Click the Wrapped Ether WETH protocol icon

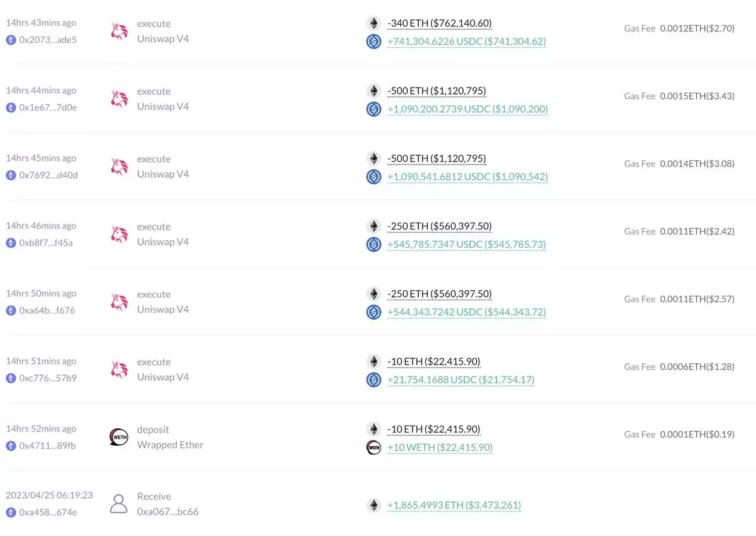[x=119, y=437]
